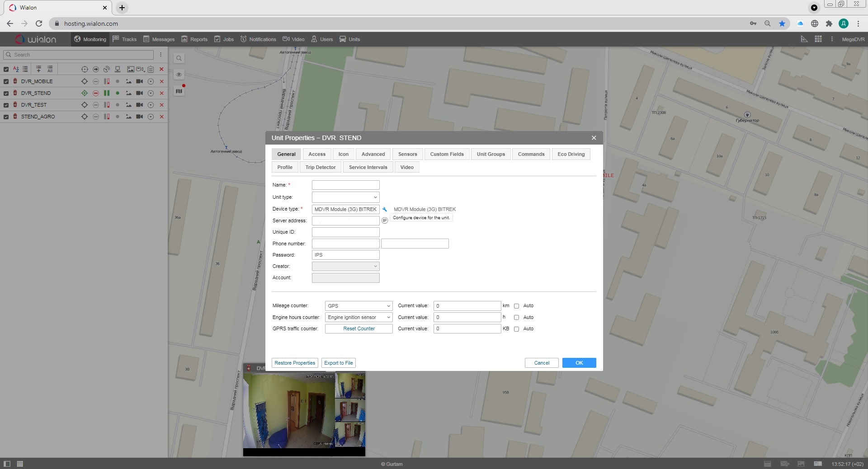Image resolution: width=868 pixels, height=469 pixels.
Task: Click the main camera feed thumbnail
Action: (x=289, y=410)
